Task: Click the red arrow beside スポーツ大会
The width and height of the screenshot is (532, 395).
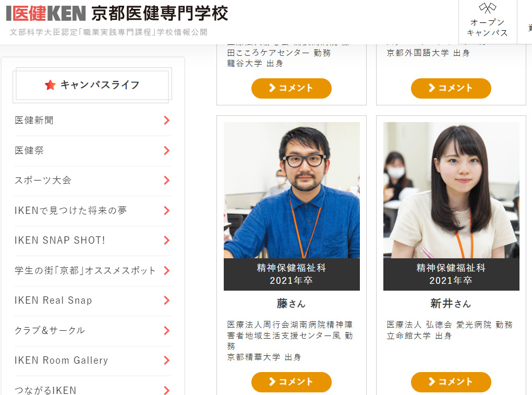Action: [166, 181]
